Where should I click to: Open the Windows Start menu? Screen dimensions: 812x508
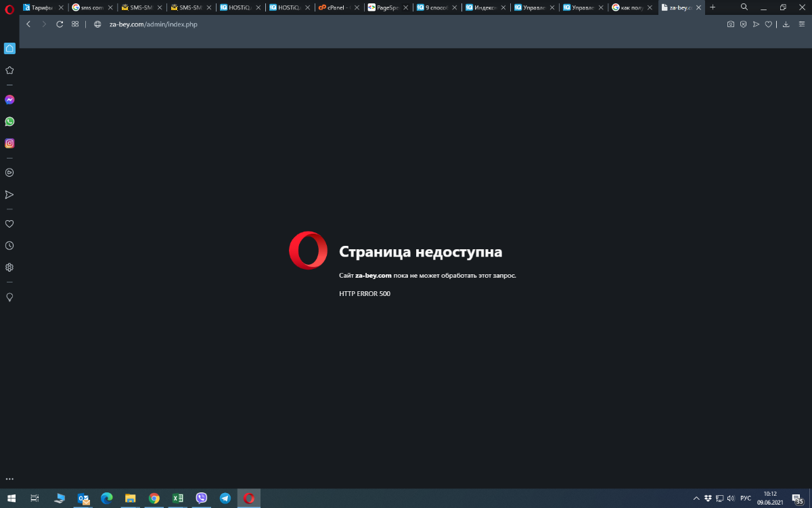point(12,498)
